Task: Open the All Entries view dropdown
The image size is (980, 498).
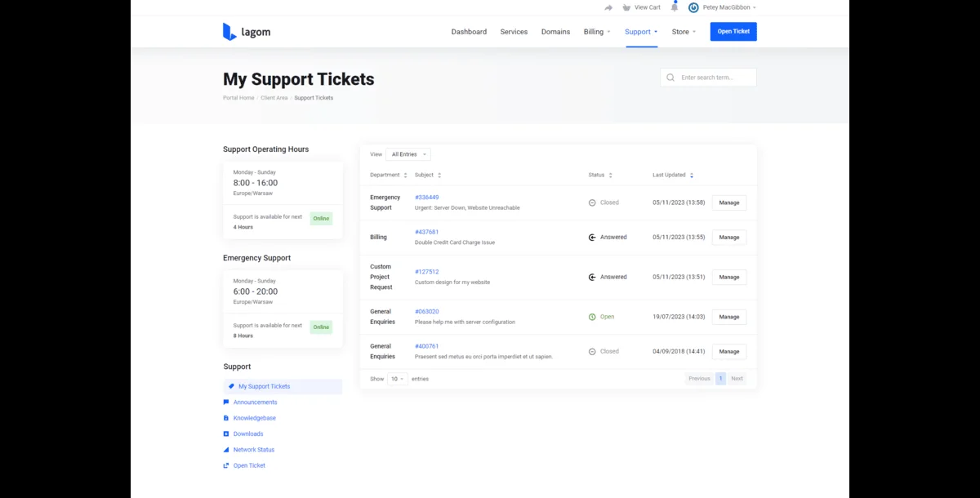Action: [408, 154]
